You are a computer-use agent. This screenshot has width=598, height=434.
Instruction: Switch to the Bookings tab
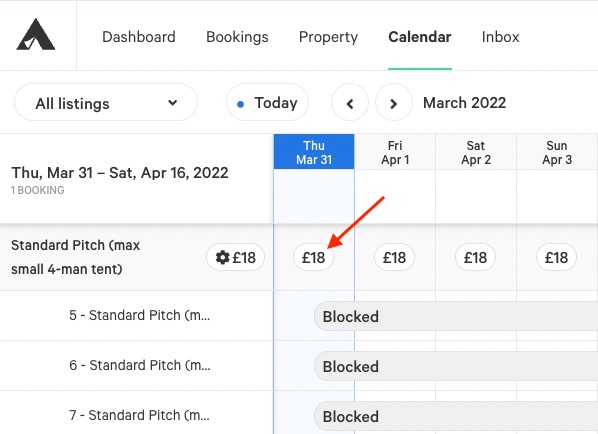click(237, 37)
